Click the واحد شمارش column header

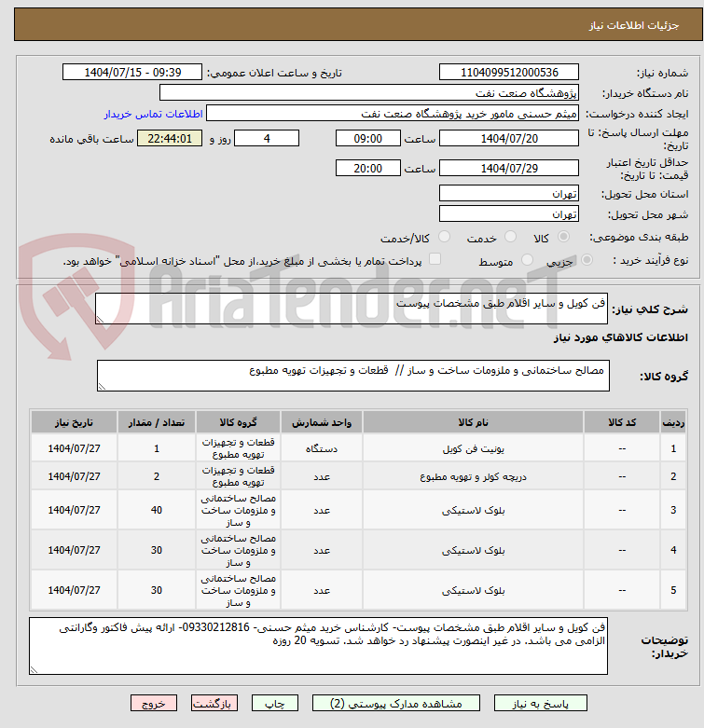(322, 422)
